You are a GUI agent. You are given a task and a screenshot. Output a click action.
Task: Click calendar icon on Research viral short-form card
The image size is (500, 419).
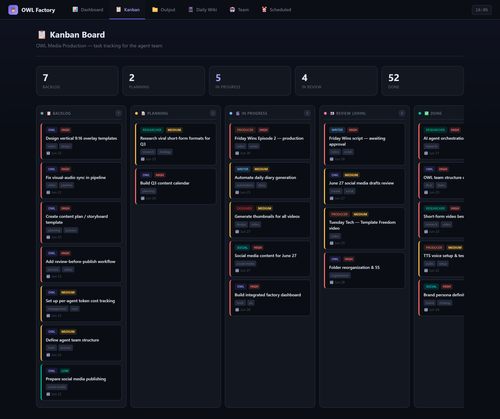point(143,159)
